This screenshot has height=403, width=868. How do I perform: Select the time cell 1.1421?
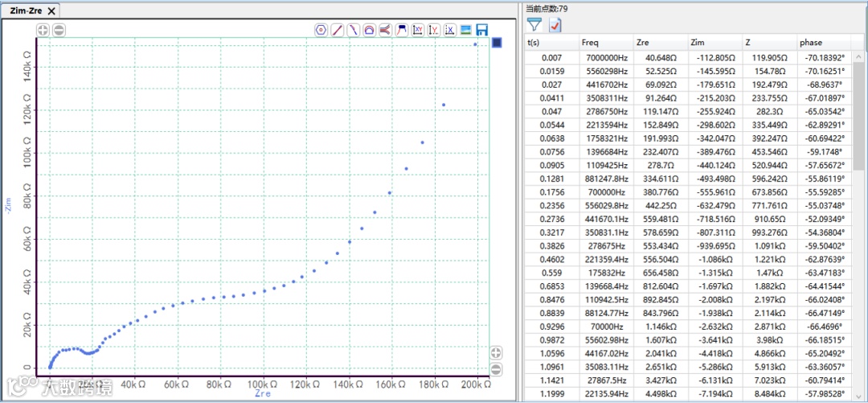[551, 380]
